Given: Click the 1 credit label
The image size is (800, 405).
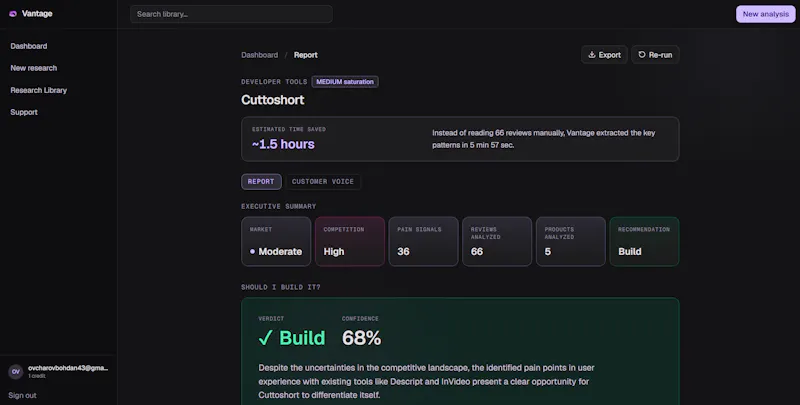Looking at the screenshot, I should 37,376.
